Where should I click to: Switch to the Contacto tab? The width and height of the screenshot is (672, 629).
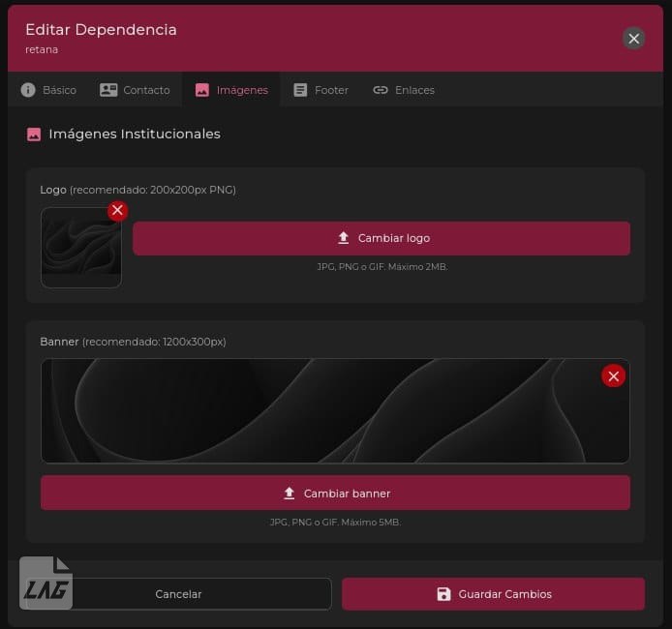(135, 90)
